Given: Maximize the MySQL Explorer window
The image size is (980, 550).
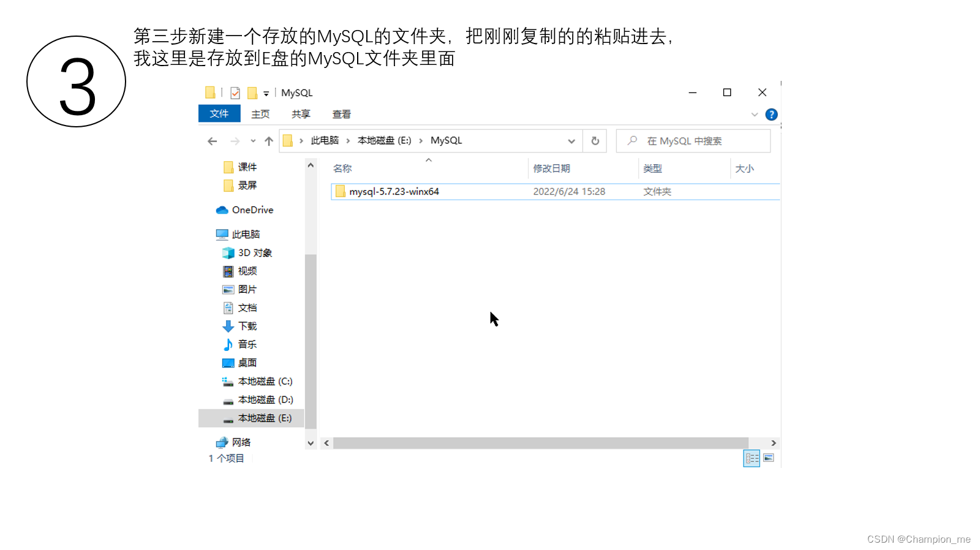Looking at the screenshot, I should pos(727,92).
